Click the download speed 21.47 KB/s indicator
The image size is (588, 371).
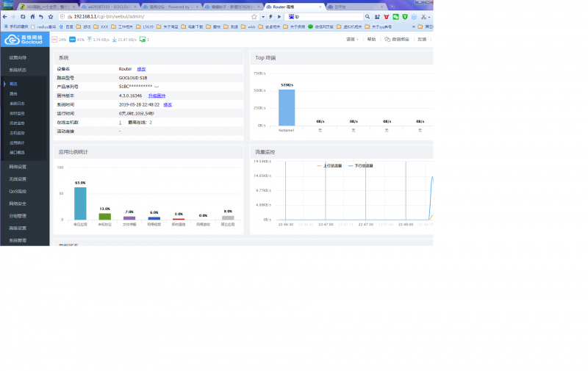(x=124, y=40)
